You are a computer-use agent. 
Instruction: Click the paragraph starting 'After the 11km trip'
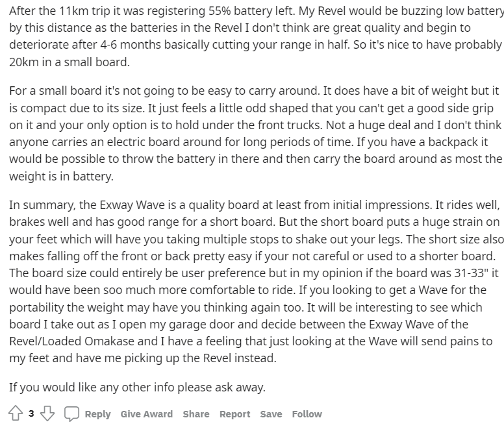pyautogui.click(x=256, y=36)
